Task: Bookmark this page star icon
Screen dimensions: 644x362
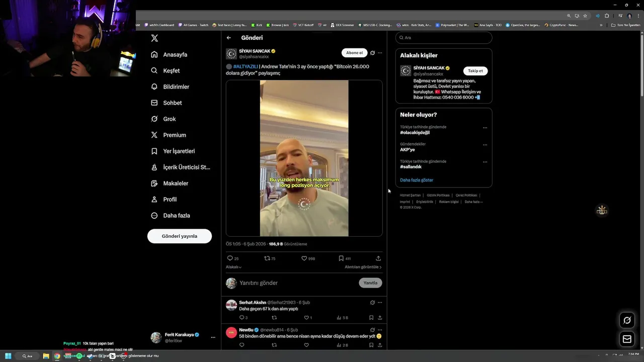Action: coord(585,16)
